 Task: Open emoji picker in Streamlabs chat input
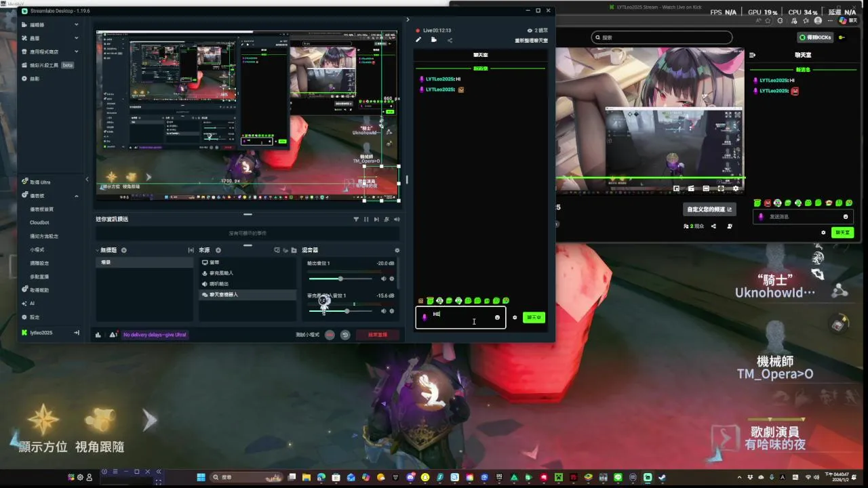pyautogui.click(x=497, y=317)
